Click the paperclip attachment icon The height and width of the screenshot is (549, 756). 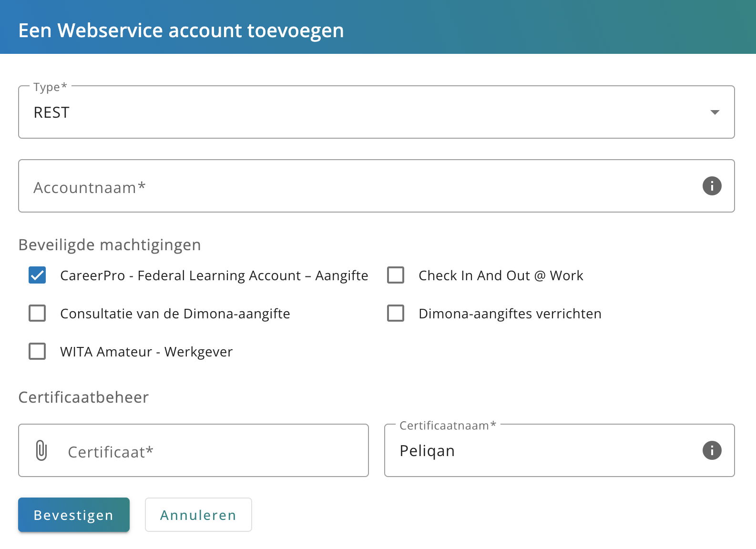(x=41, y=450)
